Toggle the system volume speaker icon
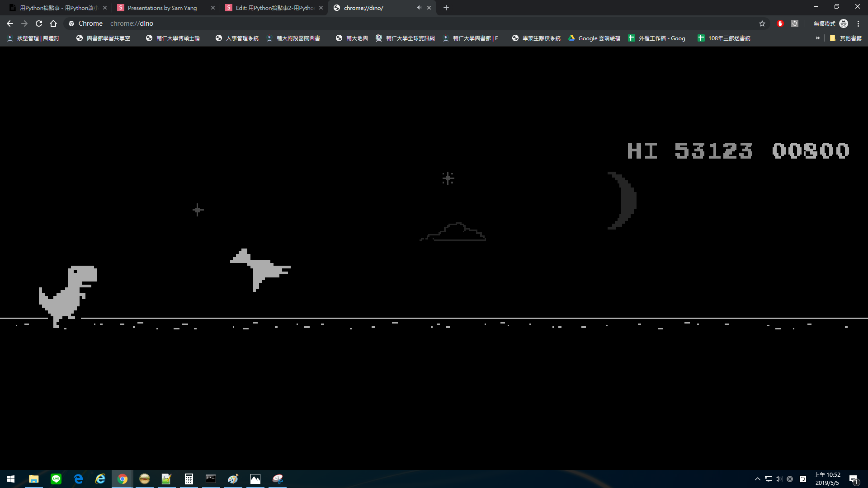The height and width of the screenshot is (488, 868). (778, 479)
